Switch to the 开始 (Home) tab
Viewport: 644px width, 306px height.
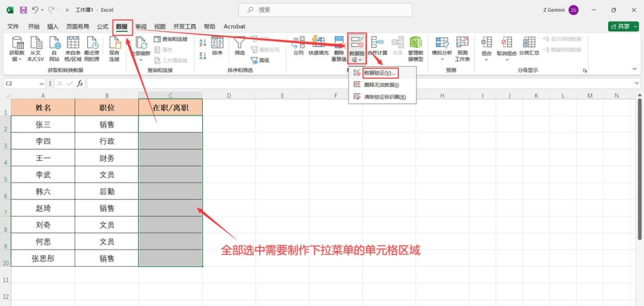pos(33,26)
